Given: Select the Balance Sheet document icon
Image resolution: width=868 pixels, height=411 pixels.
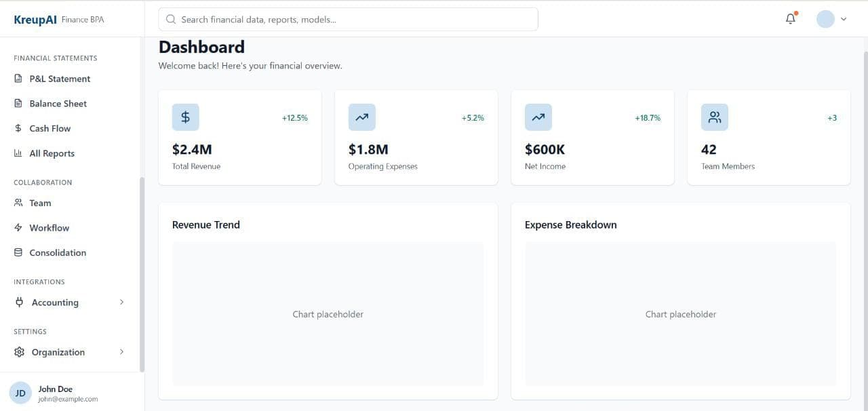Looking at the screenshot, I should coord(18,103).
